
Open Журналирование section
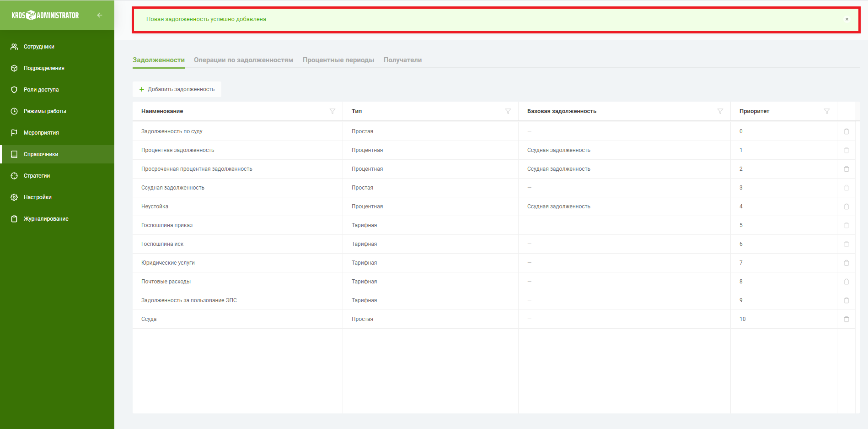[x=57, y=219]
